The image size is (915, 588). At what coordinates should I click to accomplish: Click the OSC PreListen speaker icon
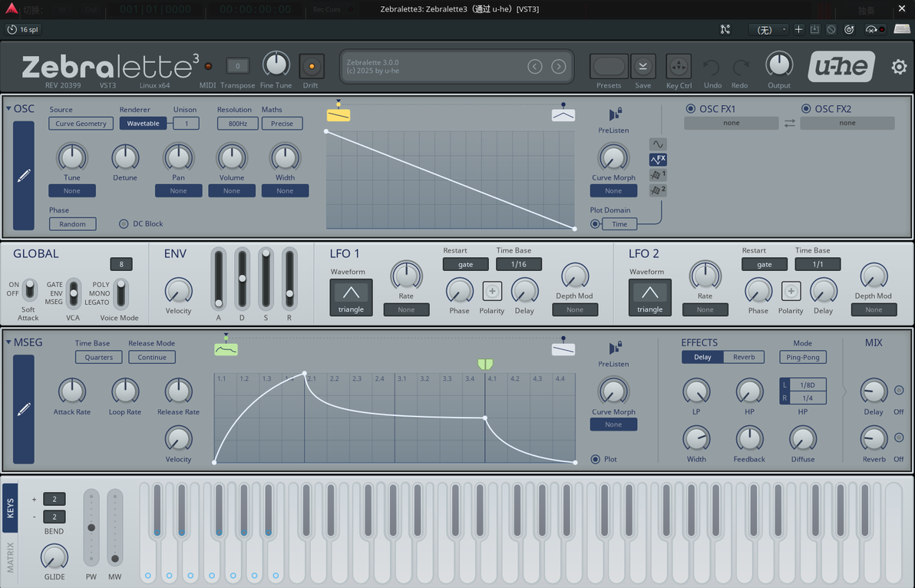coord(614,114)
